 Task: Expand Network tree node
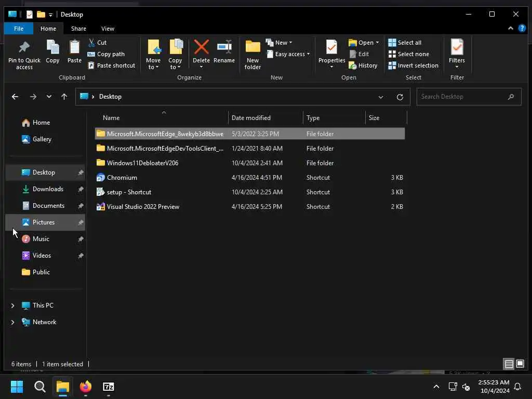[12, 322]
